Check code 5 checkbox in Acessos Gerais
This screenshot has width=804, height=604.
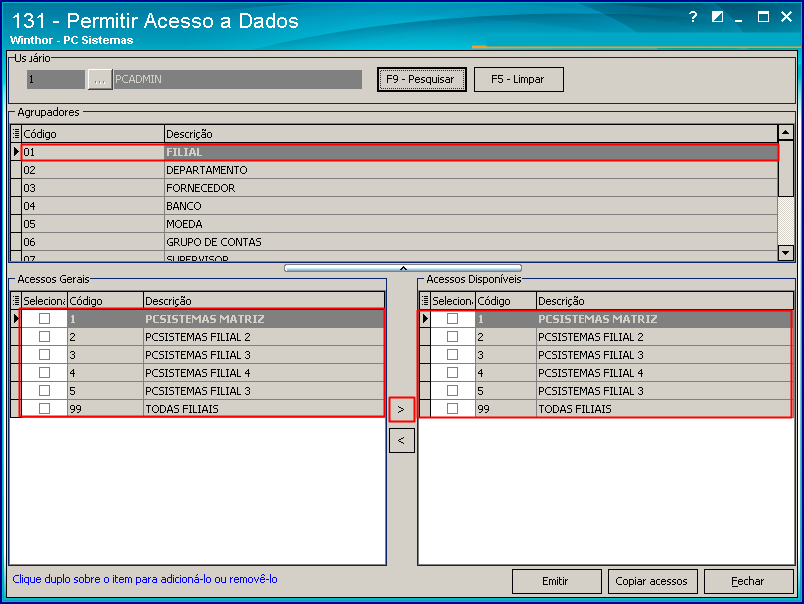(45, 390)
